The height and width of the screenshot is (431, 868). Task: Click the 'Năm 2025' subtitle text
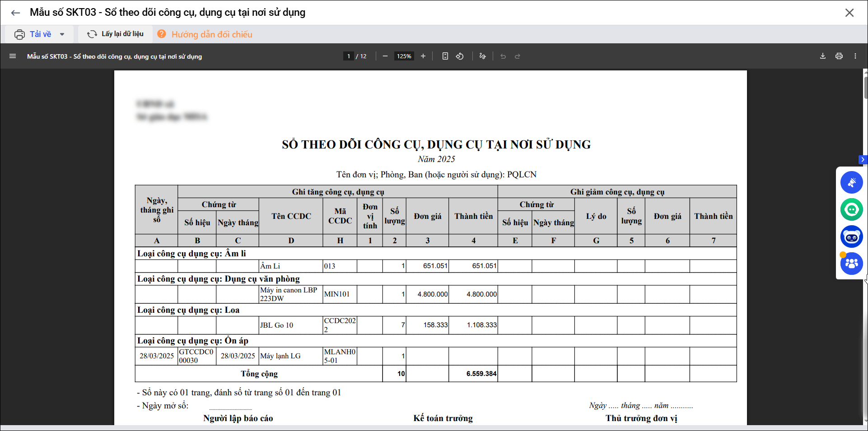[436, 159]
